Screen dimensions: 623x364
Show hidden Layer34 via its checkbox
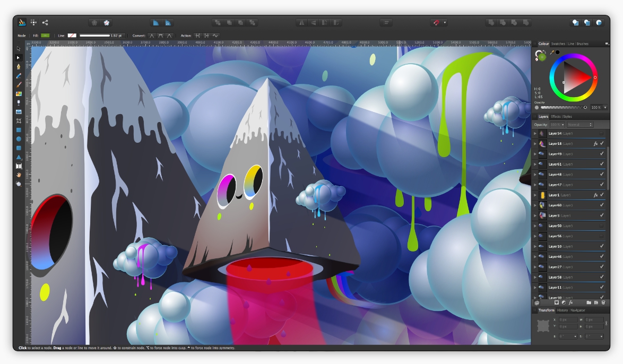pyautogui.click(x=602, y=133)
